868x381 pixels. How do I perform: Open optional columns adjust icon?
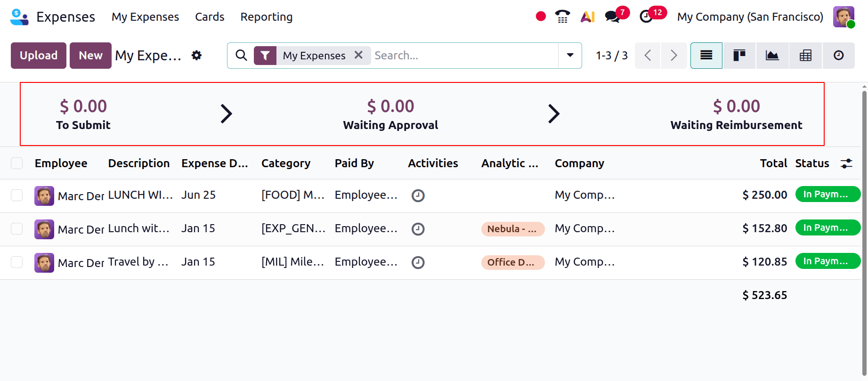pos(846,163)
